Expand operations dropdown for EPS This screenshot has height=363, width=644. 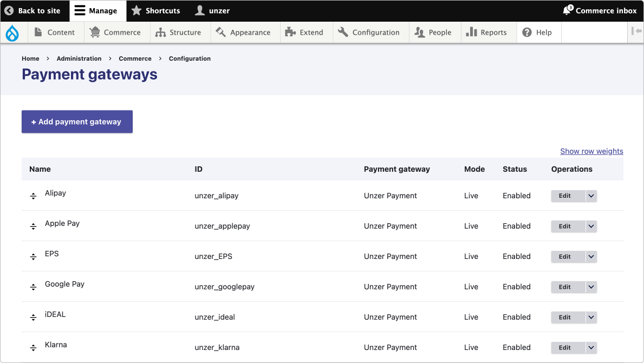[x=591, y=257]
